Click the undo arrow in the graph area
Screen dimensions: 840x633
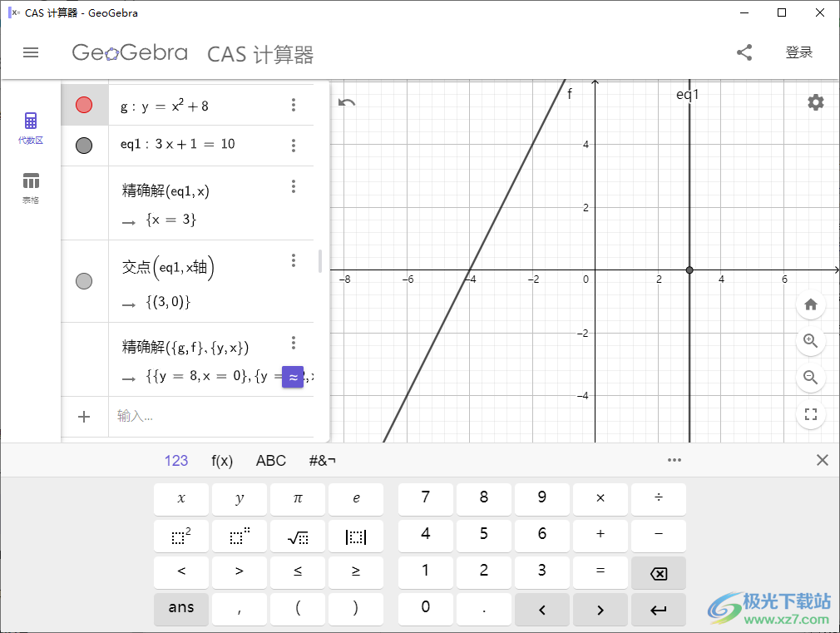(x=347, y=101)
